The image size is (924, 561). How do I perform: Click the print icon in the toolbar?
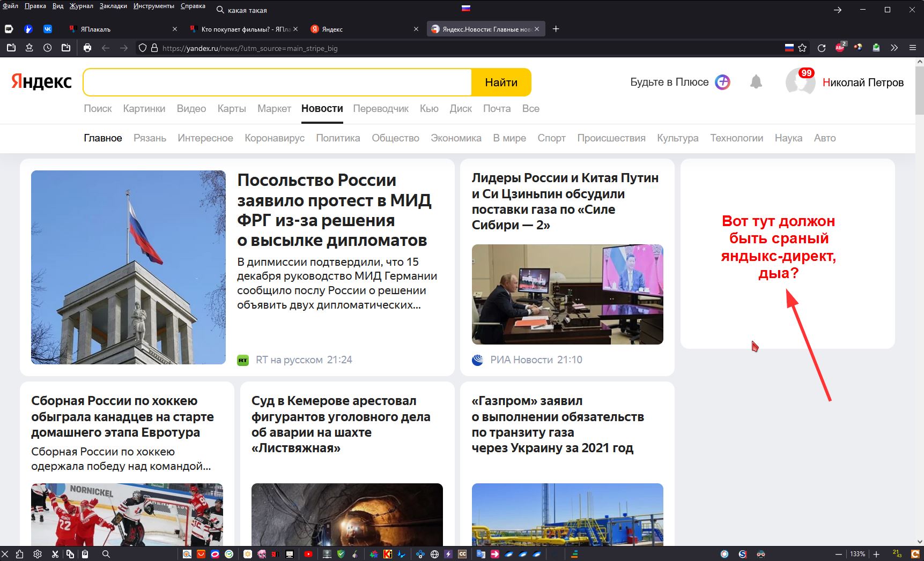[x=87, y=48]
